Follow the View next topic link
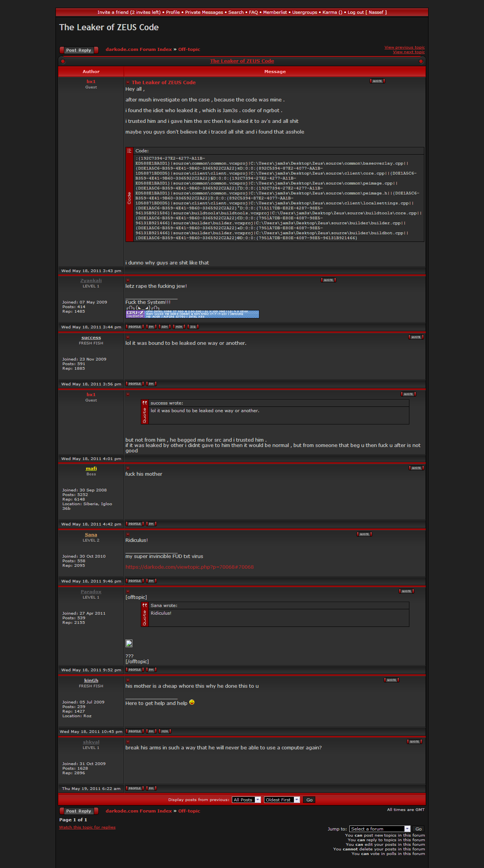The height and width of the screenshot is (868, 484). (409, 52)
